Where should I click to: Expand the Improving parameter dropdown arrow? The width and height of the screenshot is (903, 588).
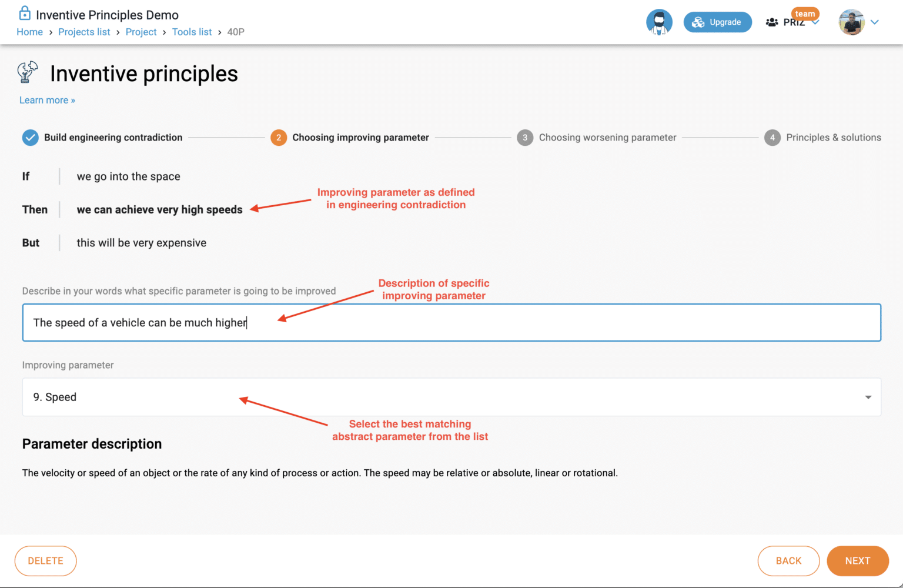click(868, 397)
